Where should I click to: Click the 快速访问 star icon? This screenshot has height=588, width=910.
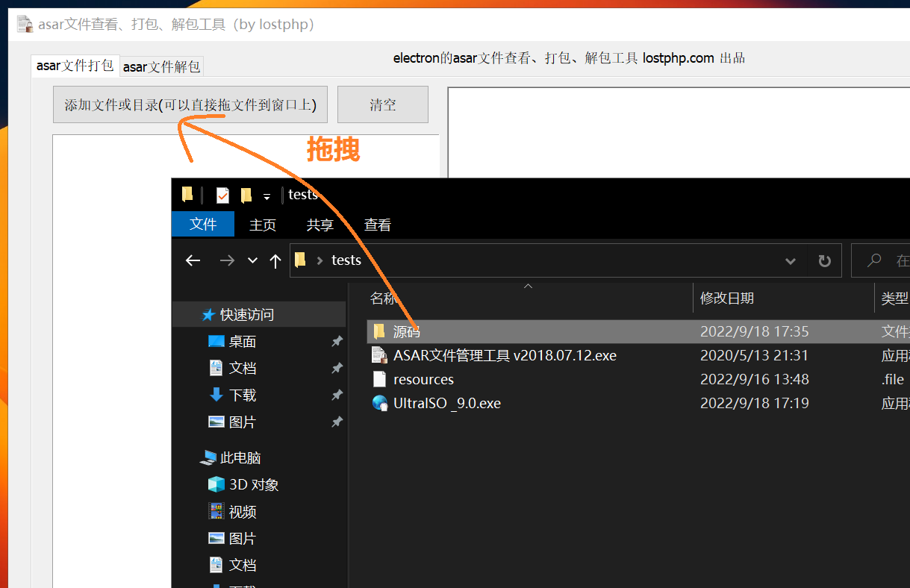(209, 315)
